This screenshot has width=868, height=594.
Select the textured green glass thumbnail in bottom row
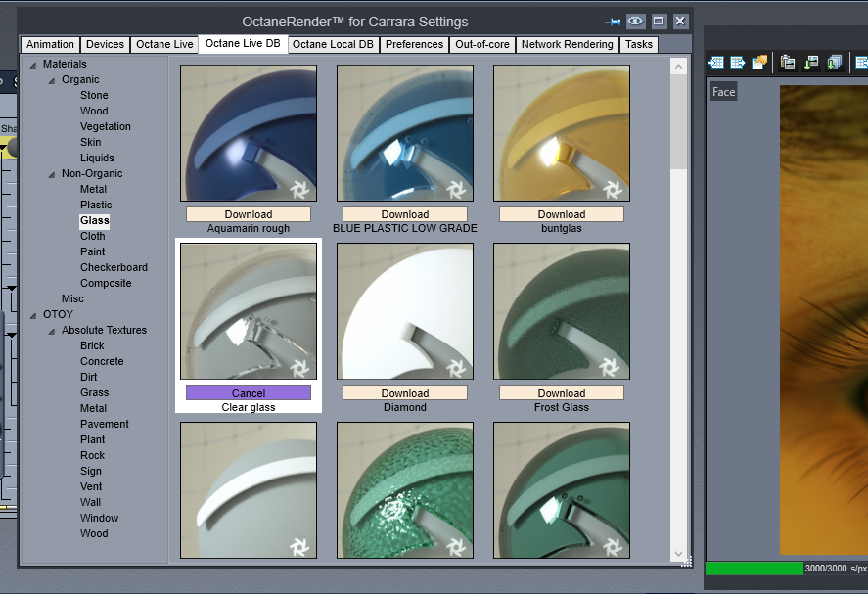coord(405,490)
